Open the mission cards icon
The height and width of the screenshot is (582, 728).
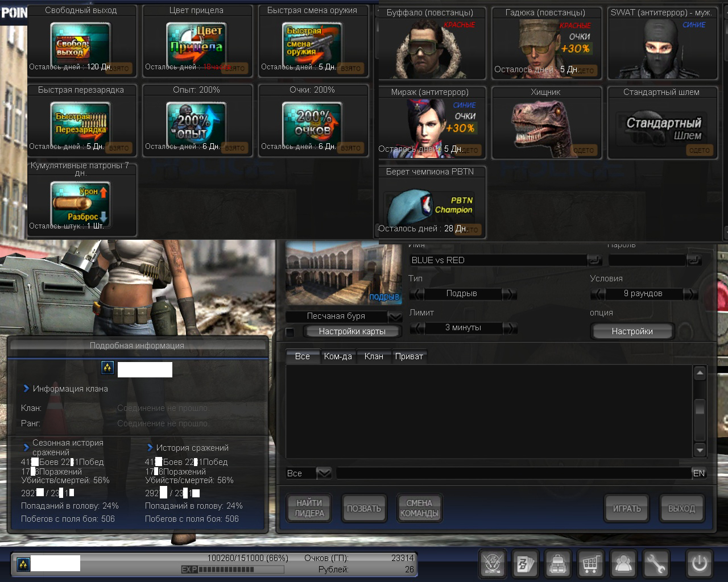[525, 564]
